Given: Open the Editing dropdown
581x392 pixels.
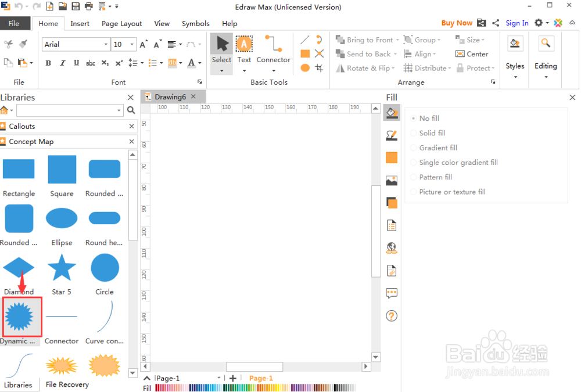Looking at the screenshot, I should click(546, 57).
